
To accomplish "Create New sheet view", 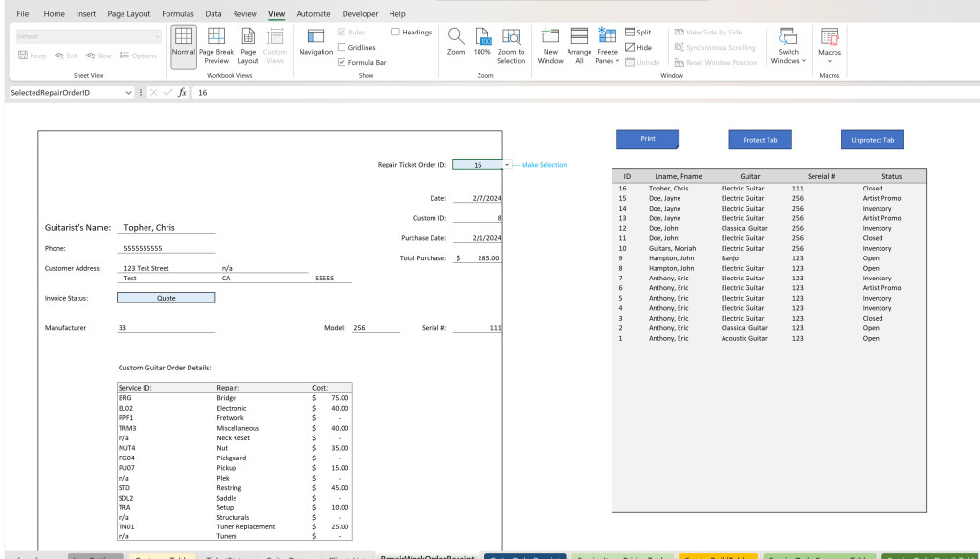I will click(99, 56).
